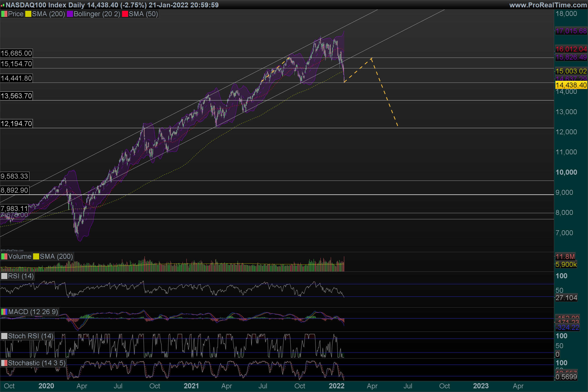This screenshot has width=588, height=392.
Task: Click the 27.104 RSI value tag
Action: click(566, 298)
